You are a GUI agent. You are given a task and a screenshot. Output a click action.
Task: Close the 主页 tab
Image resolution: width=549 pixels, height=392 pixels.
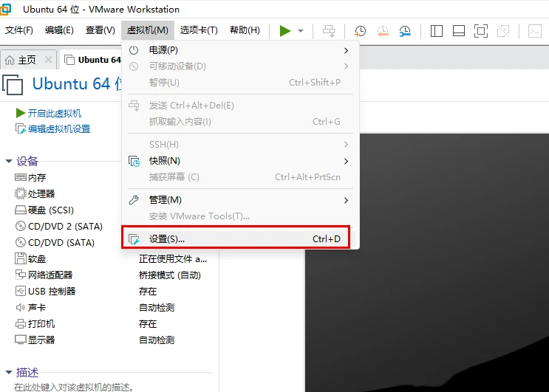point(48,60)
